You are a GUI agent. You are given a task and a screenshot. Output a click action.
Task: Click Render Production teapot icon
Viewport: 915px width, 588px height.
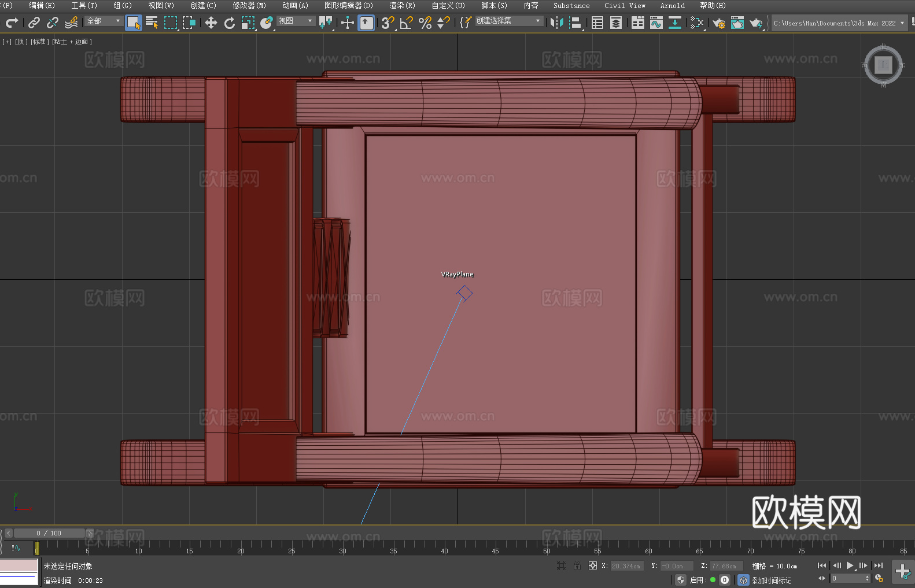tap(756, 23)
